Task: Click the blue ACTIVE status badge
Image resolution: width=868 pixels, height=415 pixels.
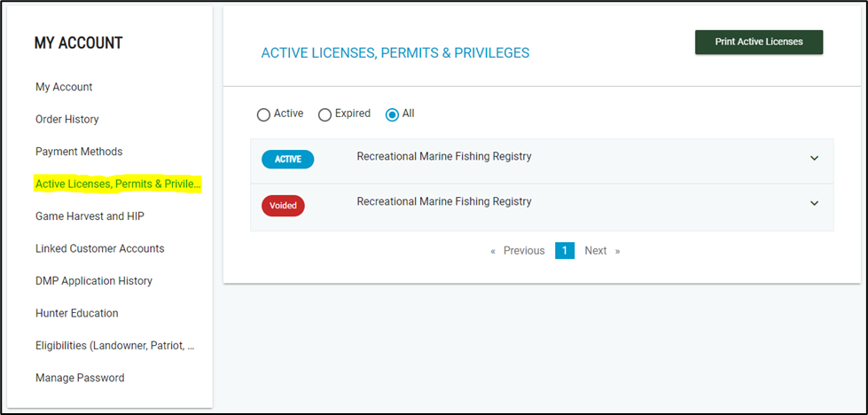Action: (x=287, y=160)
